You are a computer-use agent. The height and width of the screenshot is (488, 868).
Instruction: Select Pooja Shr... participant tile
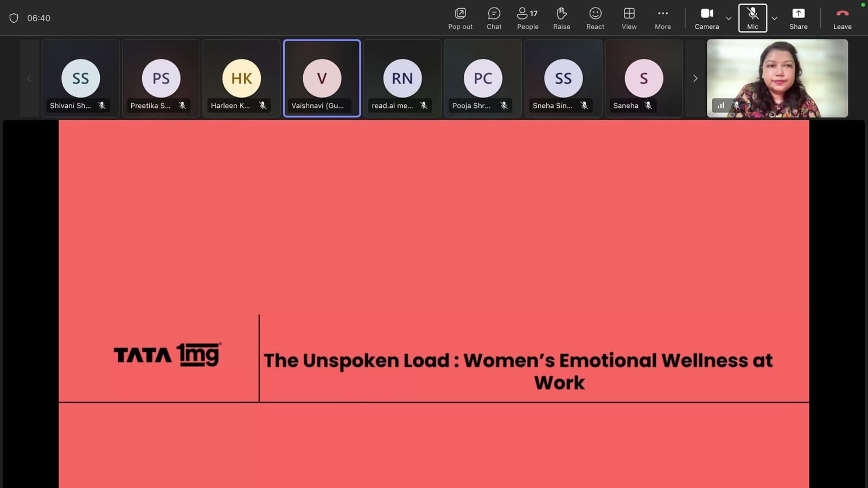(483, 78)
